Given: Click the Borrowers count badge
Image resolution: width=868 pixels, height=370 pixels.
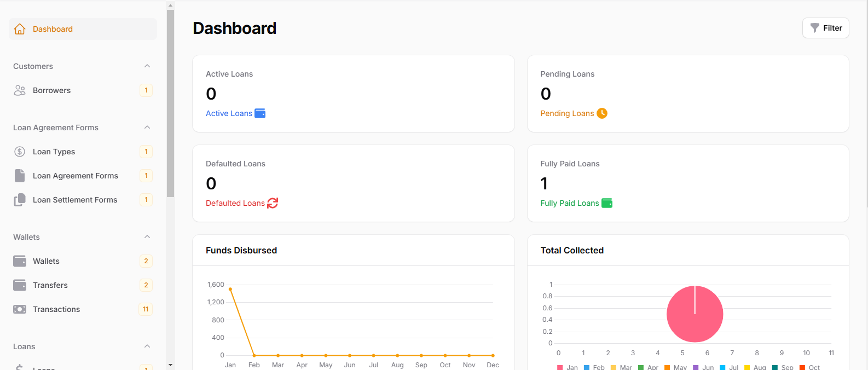Looking at the screenshot, I should click(x=146, y=90).
